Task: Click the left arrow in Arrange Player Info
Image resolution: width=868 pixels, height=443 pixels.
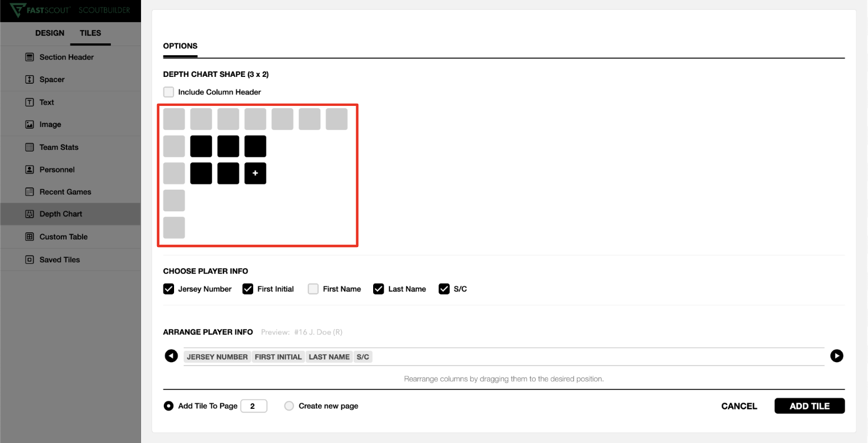Action: (171, 356)
